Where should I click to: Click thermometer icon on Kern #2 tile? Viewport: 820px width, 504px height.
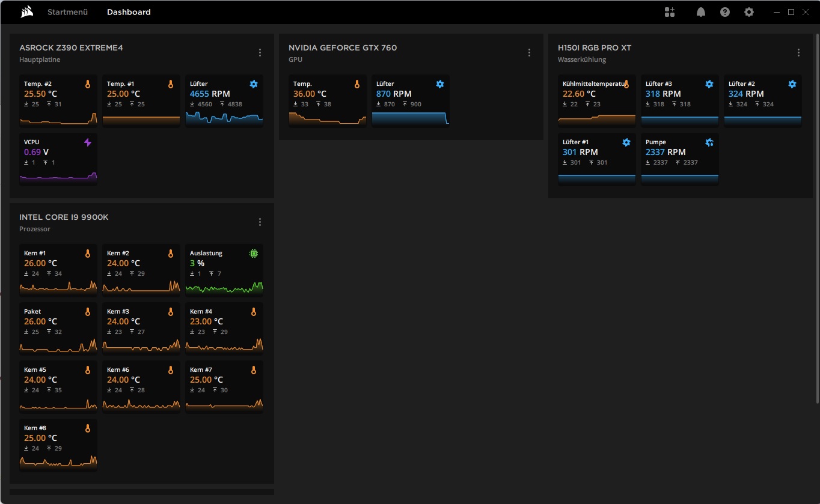(x=171, y=254)
